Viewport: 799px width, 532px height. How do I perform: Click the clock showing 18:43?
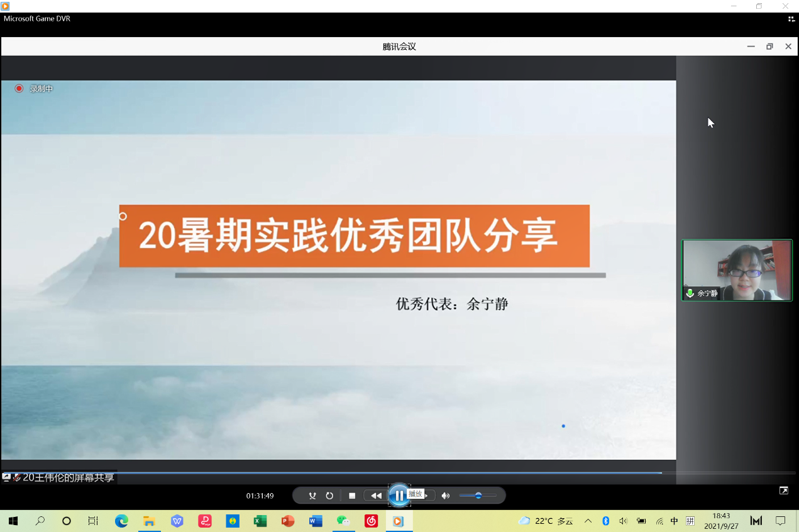[721, 521]
